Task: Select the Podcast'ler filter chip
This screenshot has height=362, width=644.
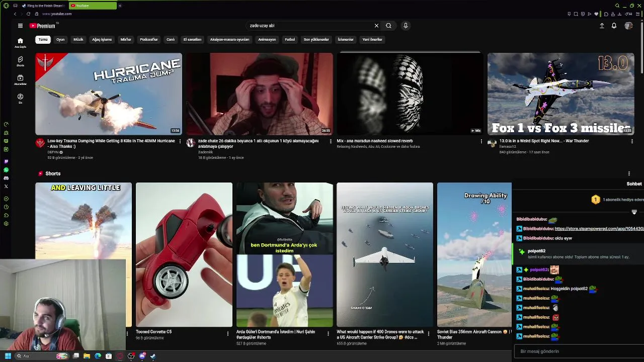Action: point(149,39)
